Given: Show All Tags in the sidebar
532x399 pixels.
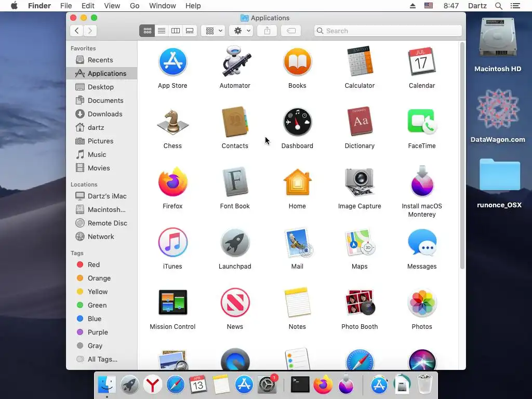Looking at the screenshot, I should 102,360.
